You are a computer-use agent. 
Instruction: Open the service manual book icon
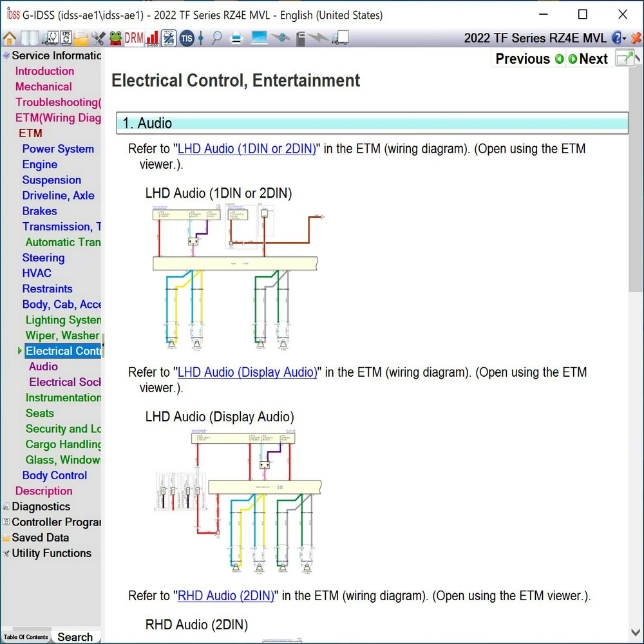pos(30,38)
